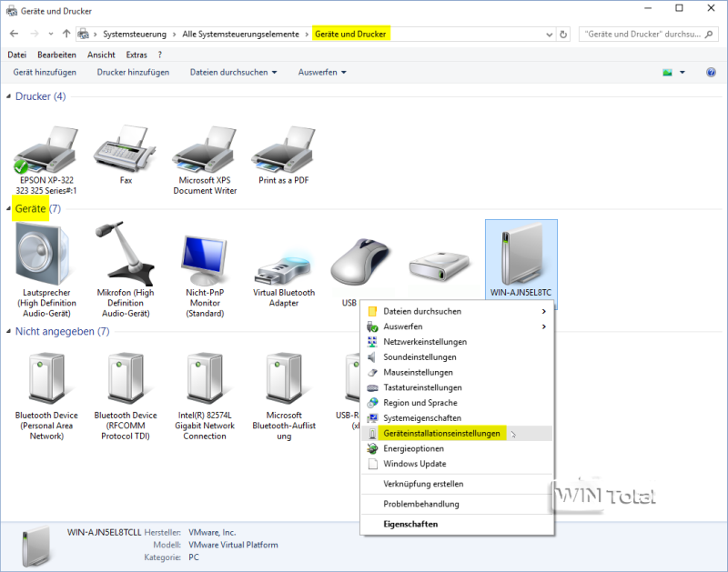
Task: Open the recent locations dropdown arrow
Action: pyautogui.click(x=51, y=34)
